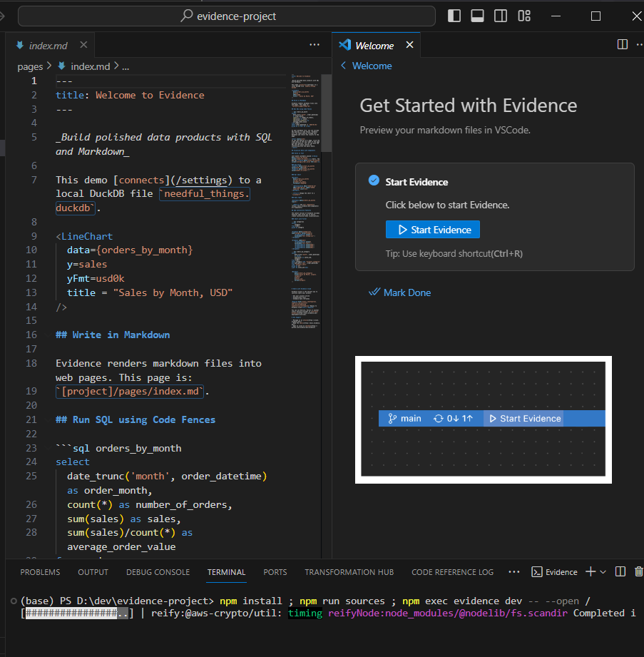This screenshot has width=644, height=657.
Task: Open the CODE REFERENCE LOG panel tab
Action: click(453, 572)
